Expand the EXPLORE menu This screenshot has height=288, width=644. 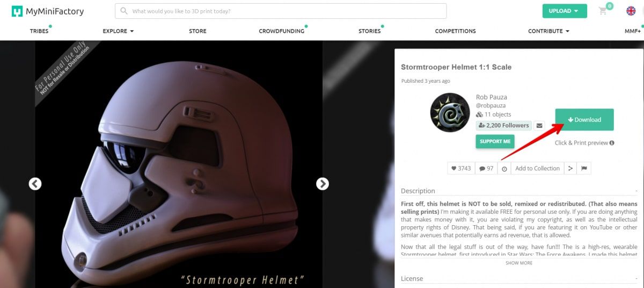118,31
